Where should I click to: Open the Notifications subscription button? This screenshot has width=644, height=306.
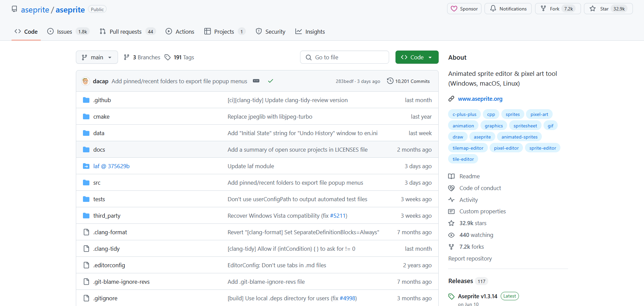(x=508, y=9)
